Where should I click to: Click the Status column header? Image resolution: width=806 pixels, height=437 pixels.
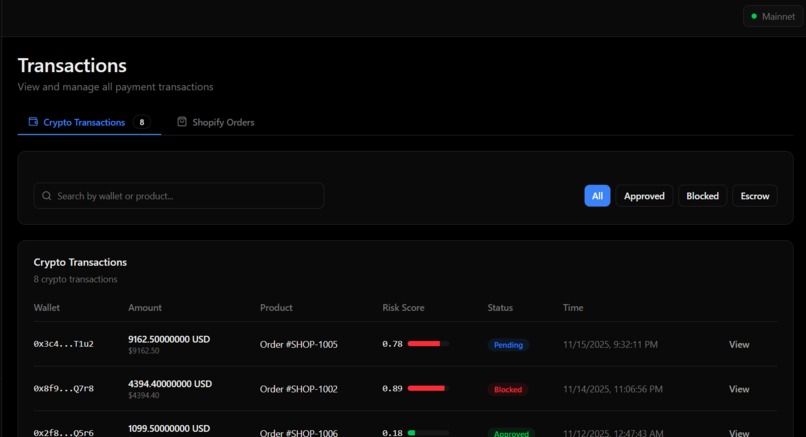click(x=500, y=307)
